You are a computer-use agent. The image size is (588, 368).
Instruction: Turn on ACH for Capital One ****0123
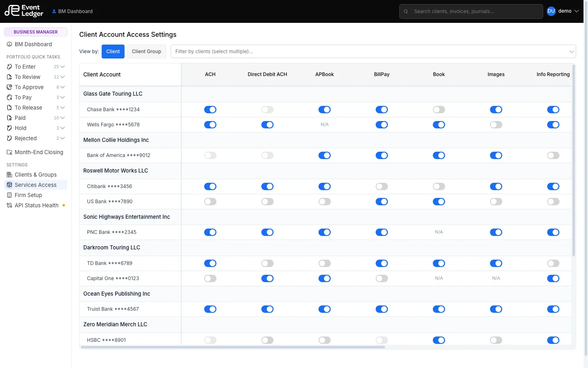[210, 278]
